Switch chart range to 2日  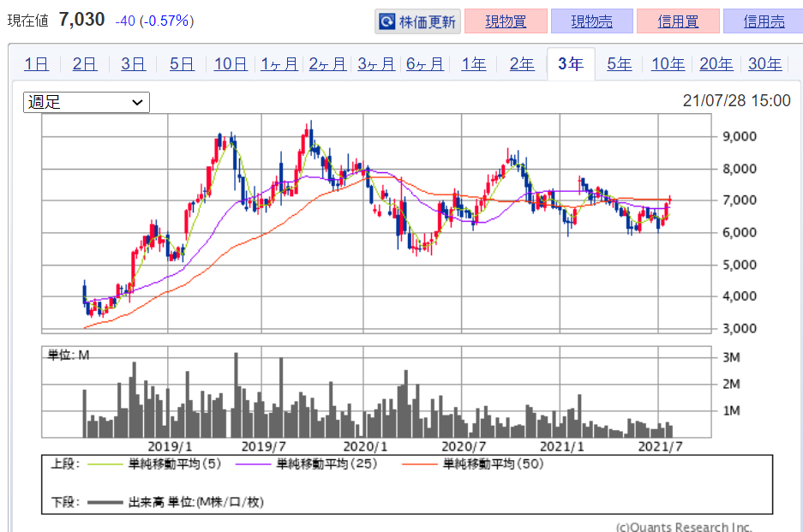[x=85, y=64]
